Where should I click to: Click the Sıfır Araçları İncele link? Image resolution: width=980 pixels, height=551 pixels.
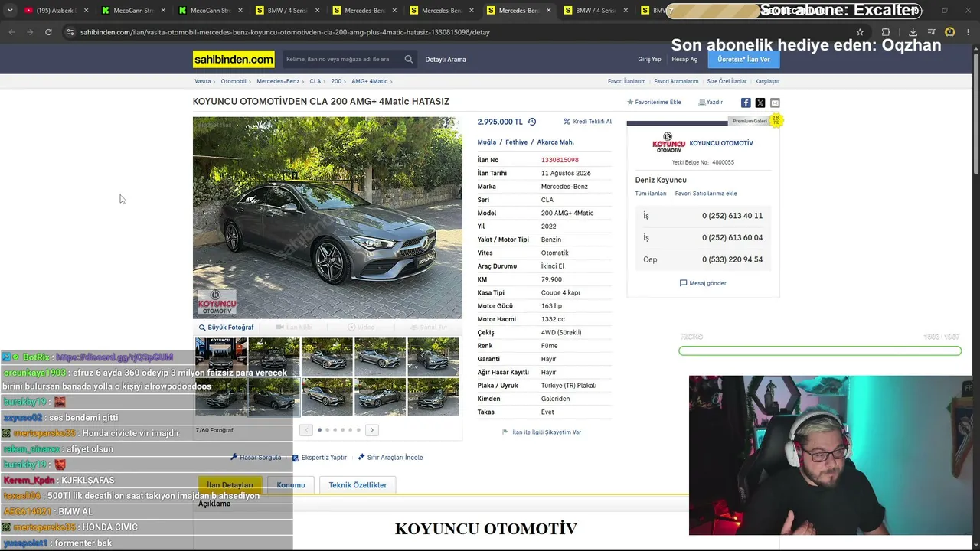click(x=390, y=458)
